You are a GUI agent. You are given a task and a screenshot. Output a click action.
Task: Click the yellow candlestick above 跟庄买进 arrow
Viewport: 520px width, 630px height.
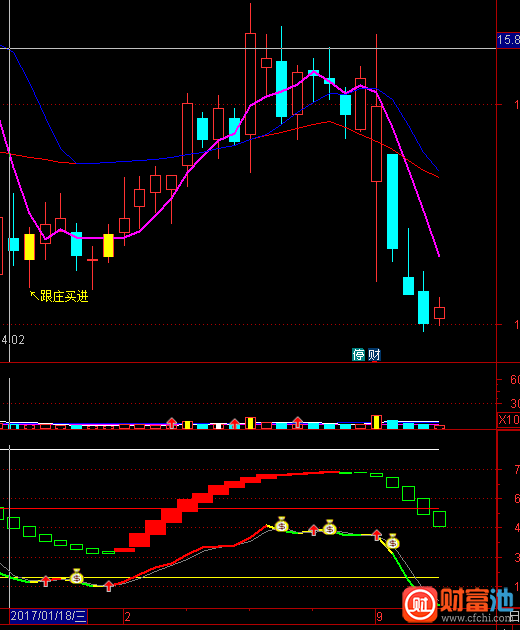29,247
